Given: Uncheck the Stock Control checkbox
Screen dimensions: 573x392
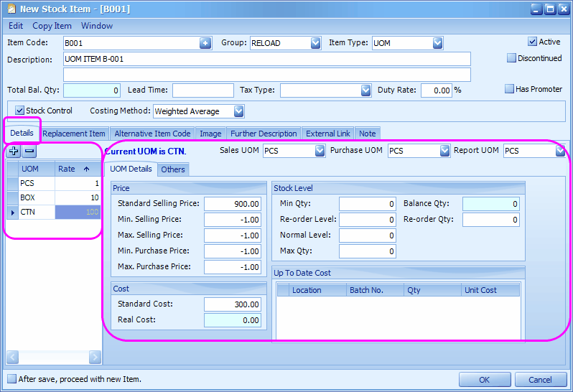Looking at the screenshot, I should pos(19,111).
